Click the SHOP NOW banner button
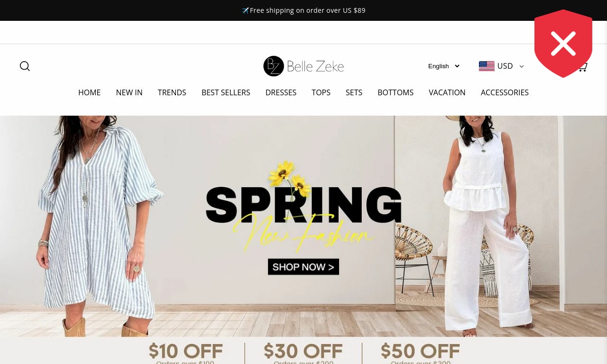 303,267
